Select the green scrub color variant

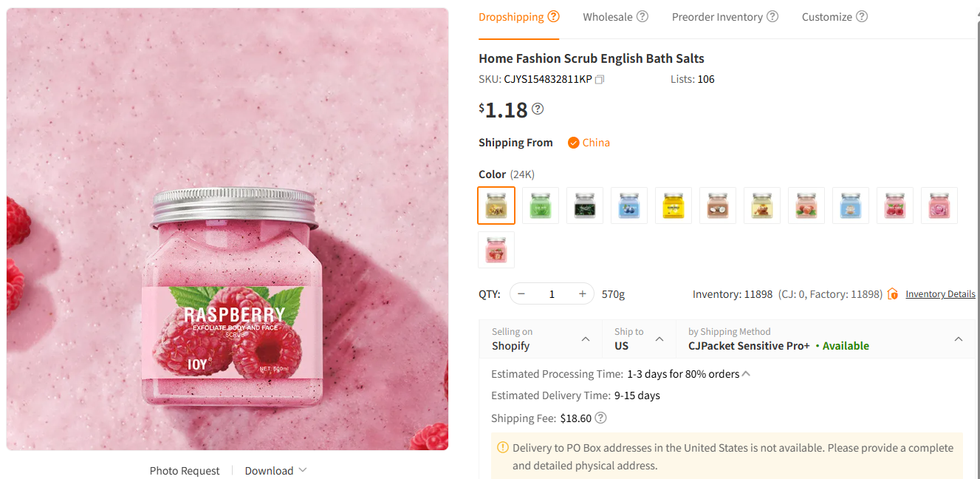[540, 205]
